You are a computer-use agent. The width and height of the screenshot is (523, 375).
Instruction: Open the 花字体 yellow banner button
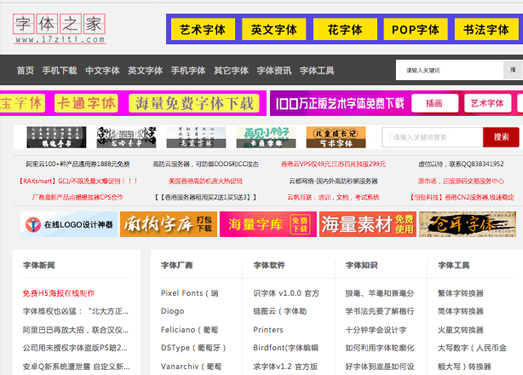point(345,29)
